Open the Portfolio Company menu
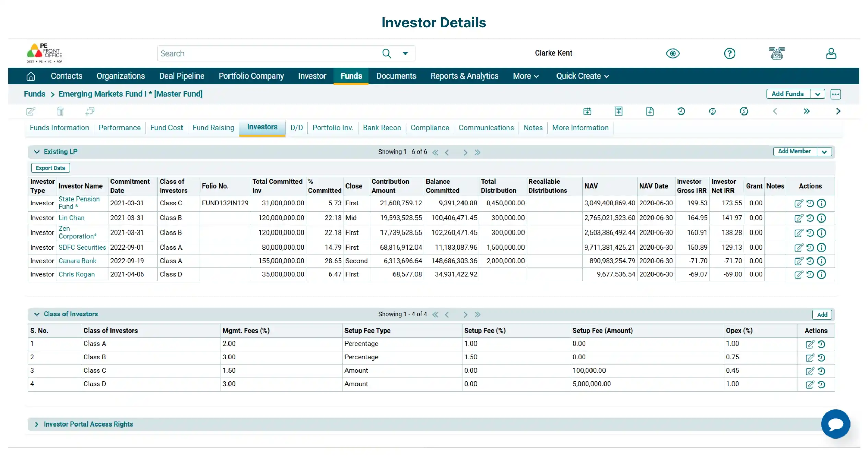 click(251, 76)
